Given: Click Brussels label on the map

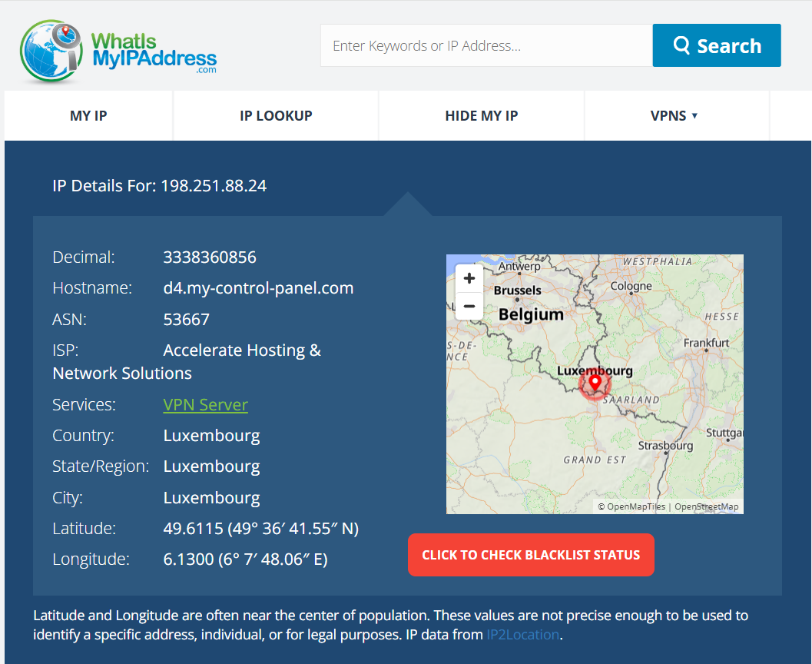Looking at the screenshot, I should (517, 290).
